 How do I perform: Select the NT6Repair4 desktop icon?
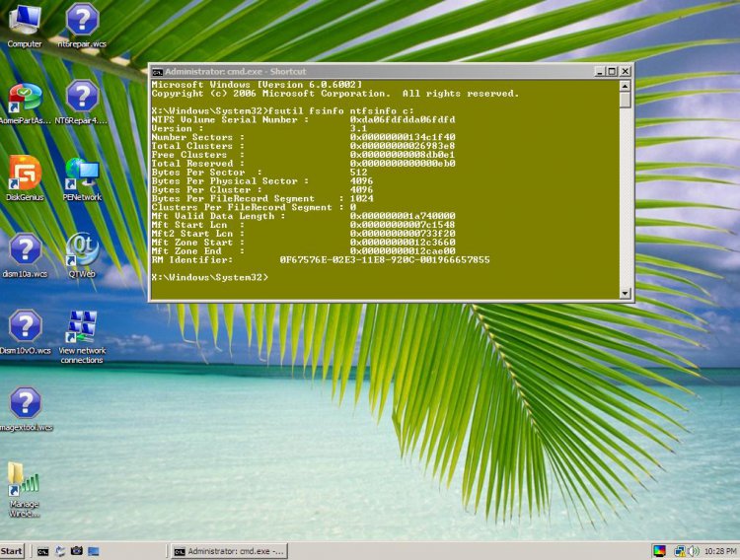(82, 103)
